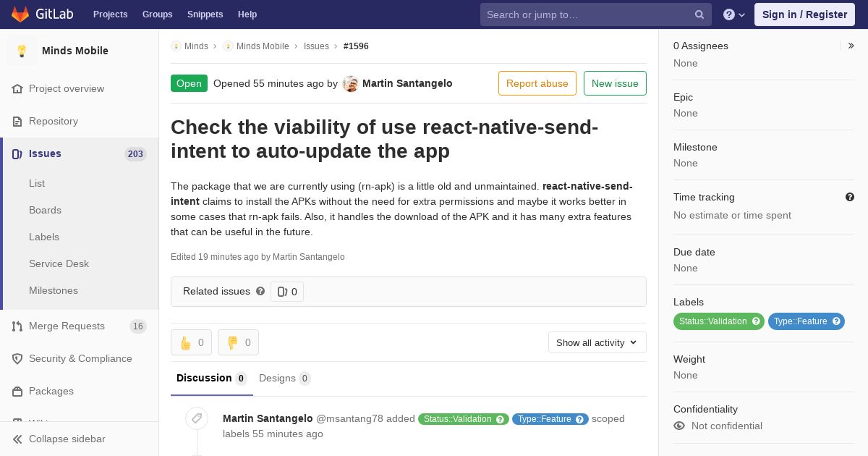The height and width of the screenshot is (456, 868).
Task: Click the Merge Requests count badge 16
Action: (x=137, y=326)
